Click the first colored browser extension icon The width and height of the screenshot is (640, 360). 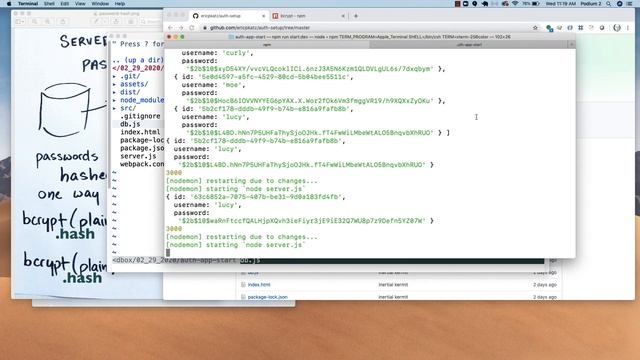click(x=549, y=28)
